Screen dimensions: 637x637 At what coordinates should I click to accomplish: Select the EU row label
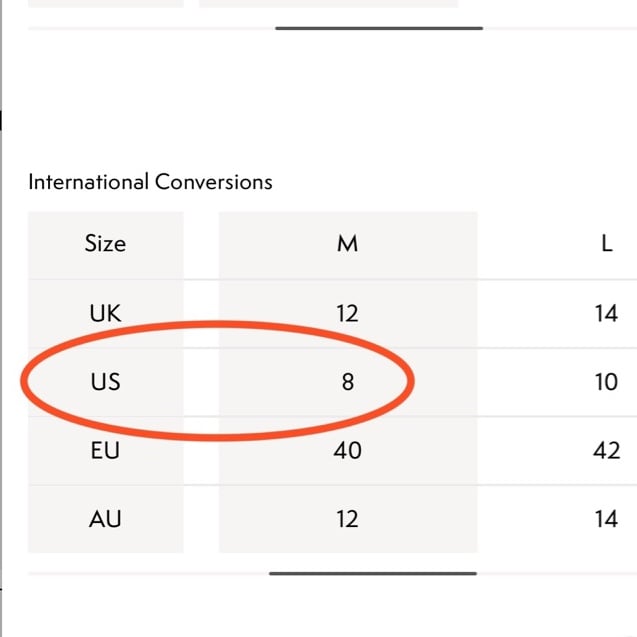(105, 450)
